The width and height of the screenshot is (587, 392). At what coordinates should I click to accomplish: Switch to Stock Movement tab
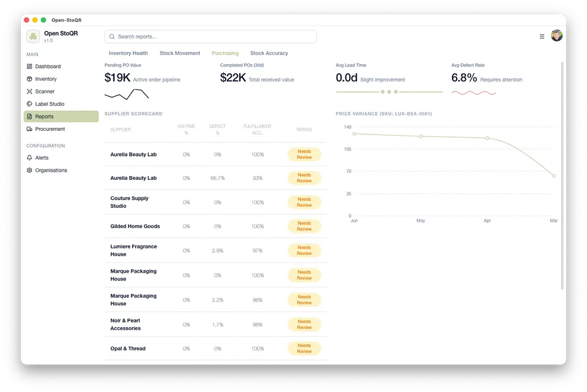pos(180,53)
